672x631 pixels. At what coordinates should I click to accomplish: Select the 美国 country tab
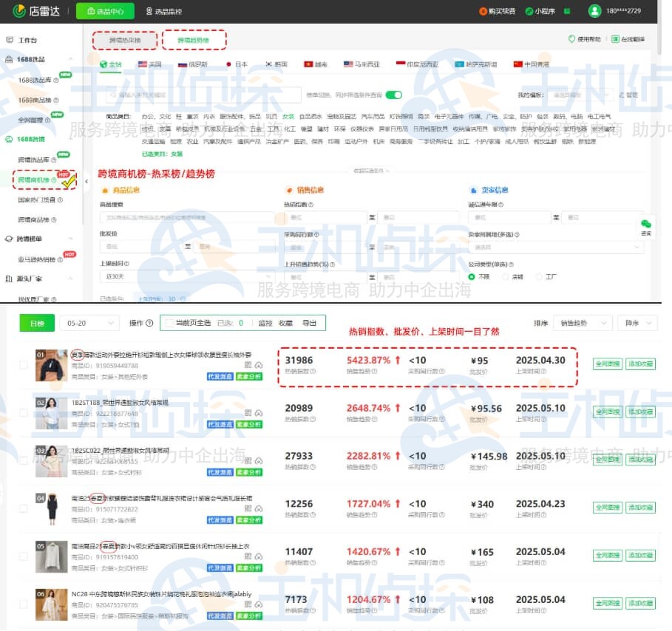149,64
